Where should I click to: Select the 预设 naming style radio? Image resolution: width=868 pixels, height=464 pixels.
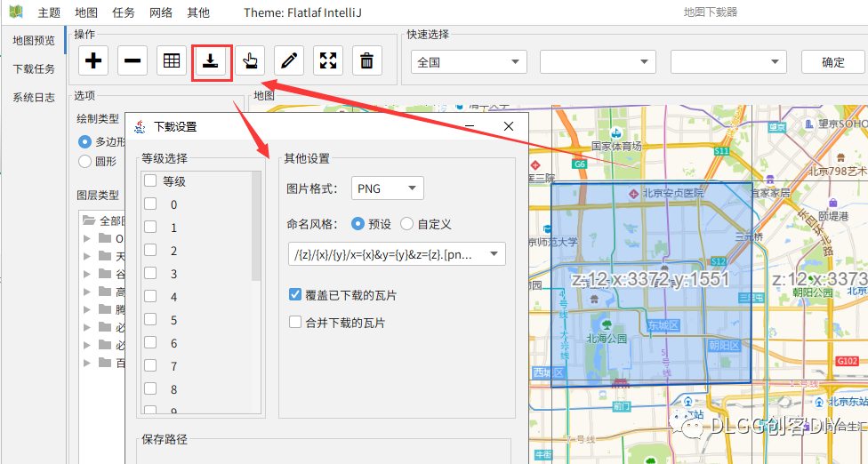point(358,224)
